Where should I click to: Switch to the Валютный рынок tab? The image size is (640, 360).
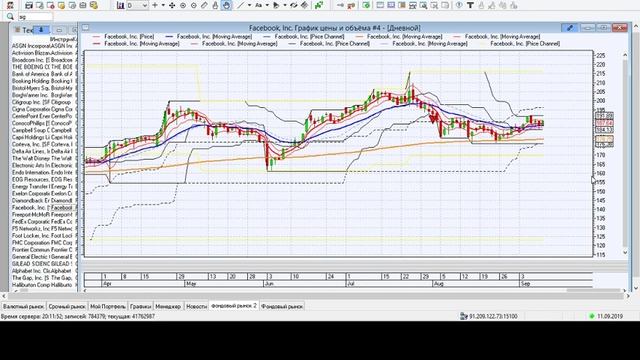point(23,306)
